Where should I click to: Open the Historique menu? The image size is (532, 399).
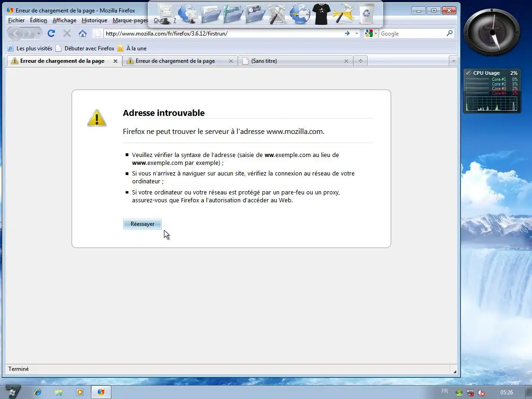(x=94, y=20)
